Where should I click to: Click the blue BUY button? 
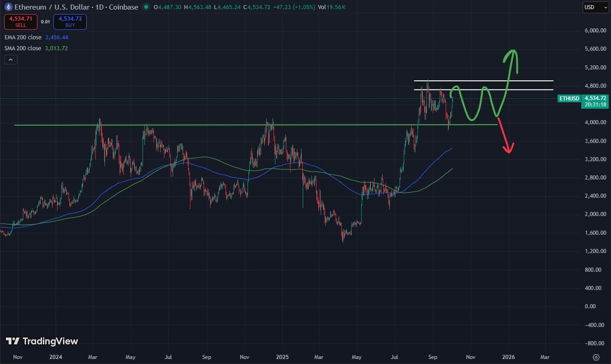pos(69,21)
